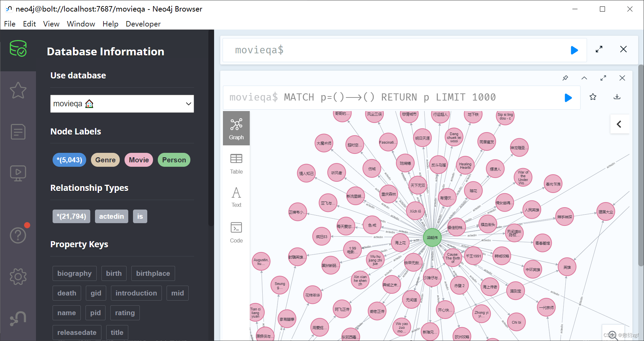
Task: Click the main stream vertical scrollbar
Action: (x=641, y=165)
